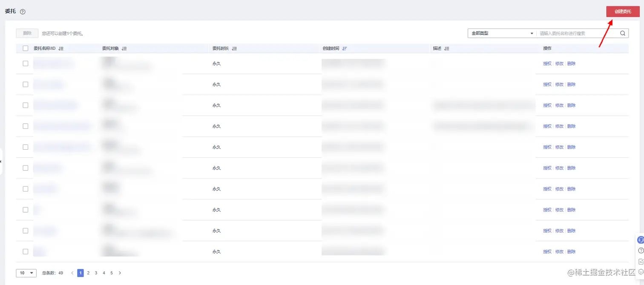
Task: Click the 创建时间 column header text
Action: (x=331, y=49)
